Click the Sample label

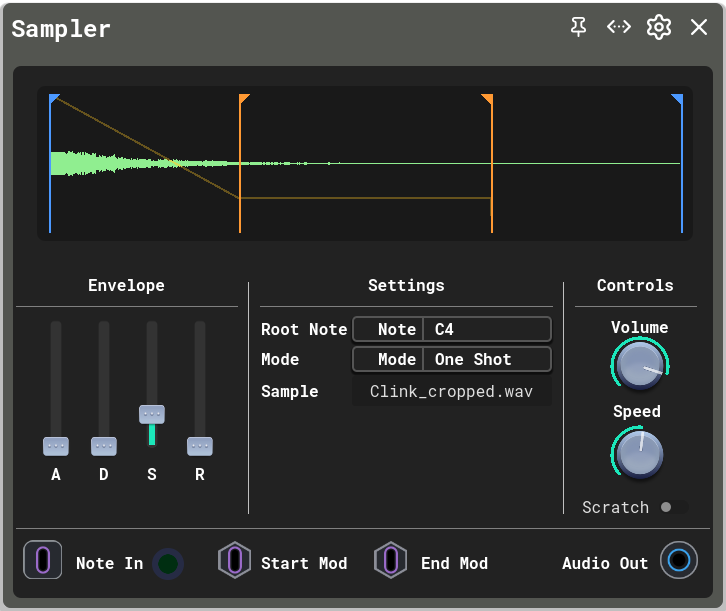[x=290, y=392]
